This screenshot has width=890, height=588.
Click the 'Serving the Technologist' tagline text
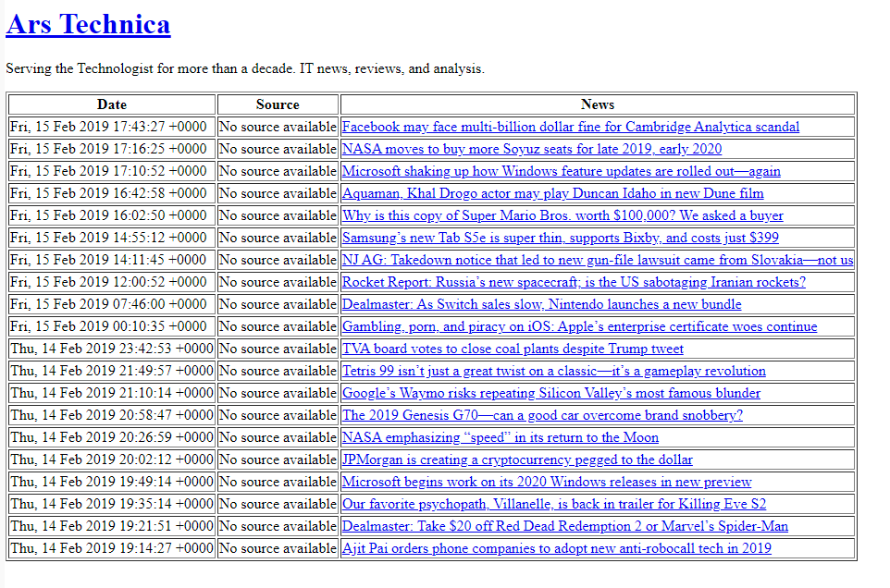[245, 68]
